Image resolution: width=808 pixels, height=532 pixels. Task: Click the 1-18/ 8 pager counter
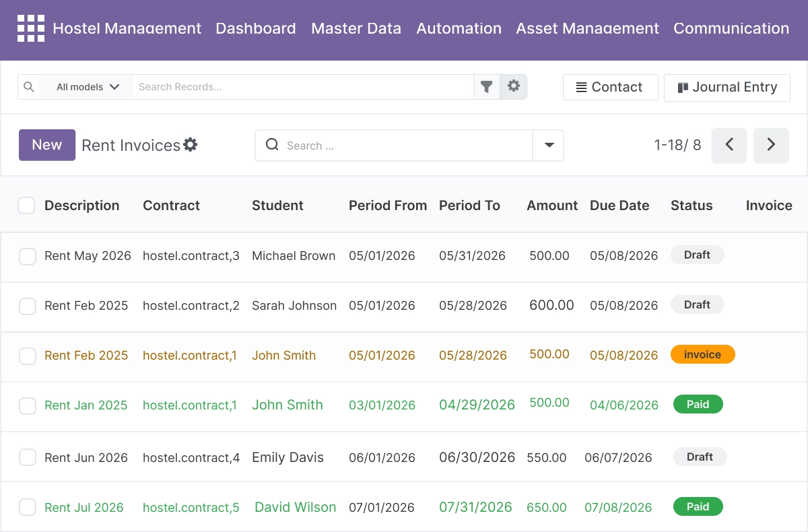point(677,145)
